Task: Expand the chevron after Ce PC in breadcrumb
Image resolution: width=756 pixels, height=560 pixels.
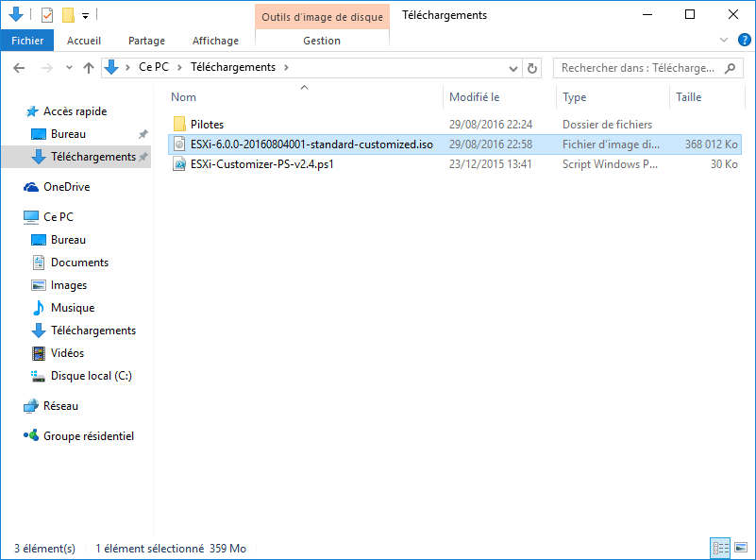Action: 179,68
